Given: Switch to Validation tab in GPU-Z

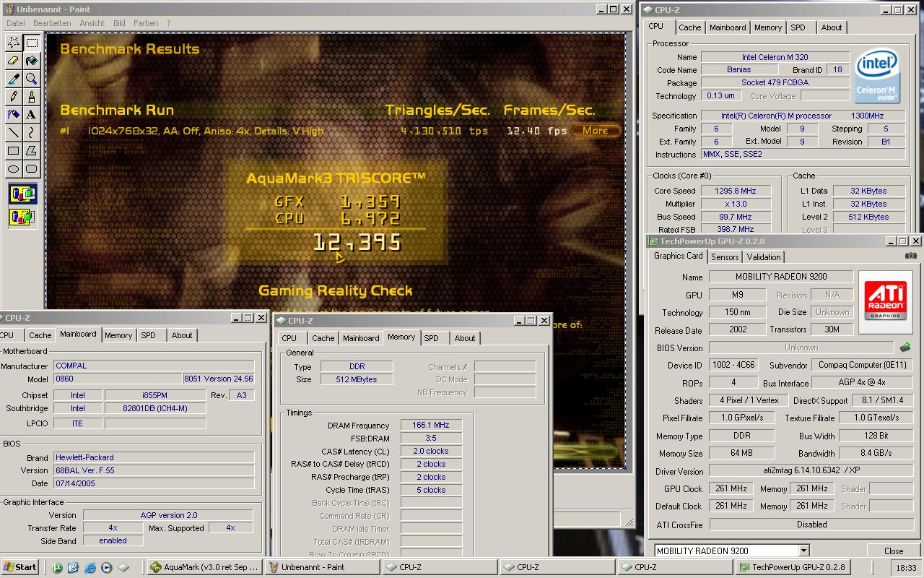Looking at the screenshot, I should click(764, 257).
